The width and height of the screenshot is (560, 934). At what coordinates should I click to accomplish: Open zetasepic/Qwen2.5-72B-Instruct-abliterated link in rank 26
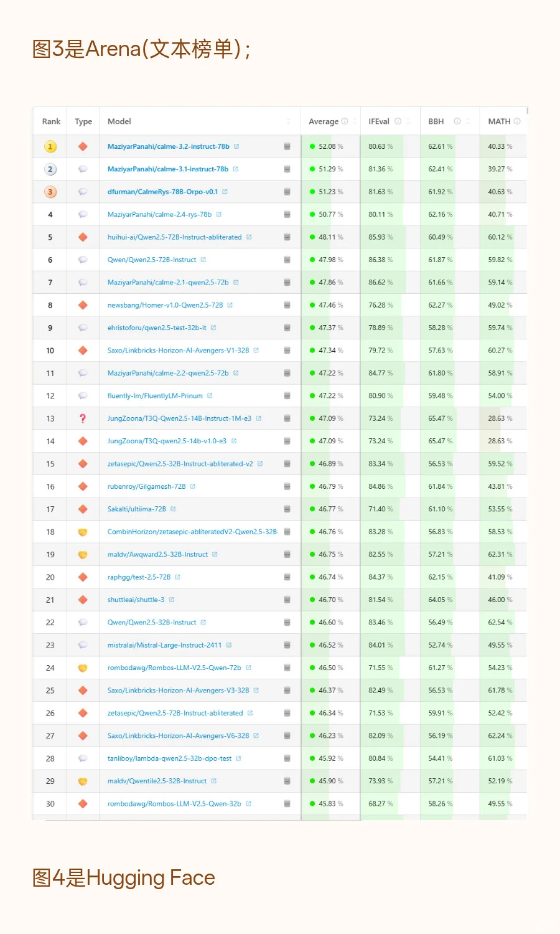(x=175, y=713)
